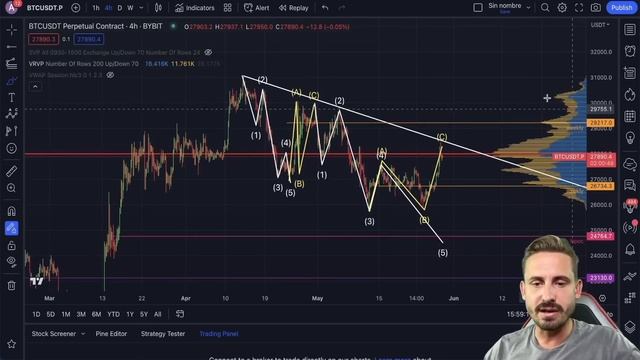Click the sell price 27890.3 button
Screen dimensions: 640x360
click(x=43, y=39)
